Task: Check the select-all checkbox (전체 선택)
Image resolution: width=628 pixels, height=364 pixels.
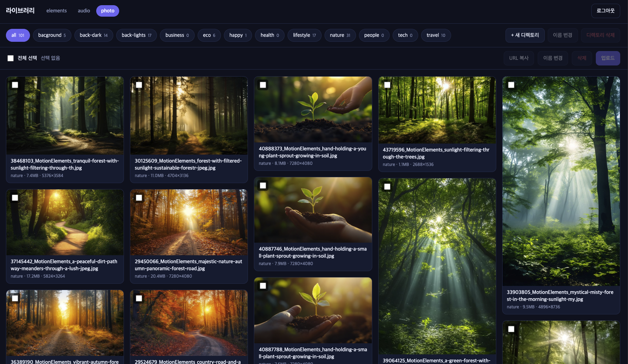Action: (x=11, y=58)
